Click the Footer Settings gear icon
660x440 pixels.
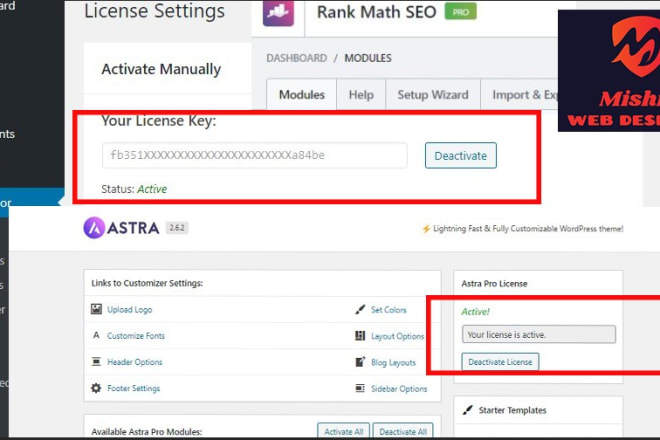96,388
